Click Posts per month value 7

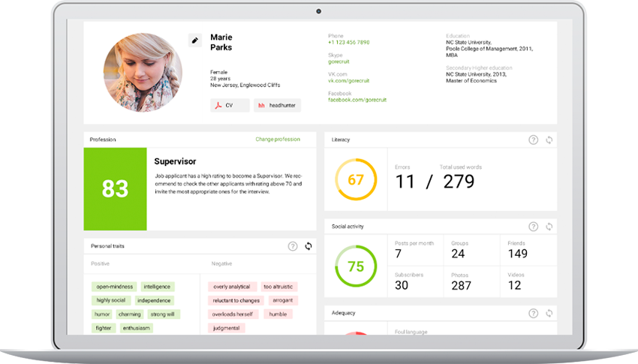399,254
